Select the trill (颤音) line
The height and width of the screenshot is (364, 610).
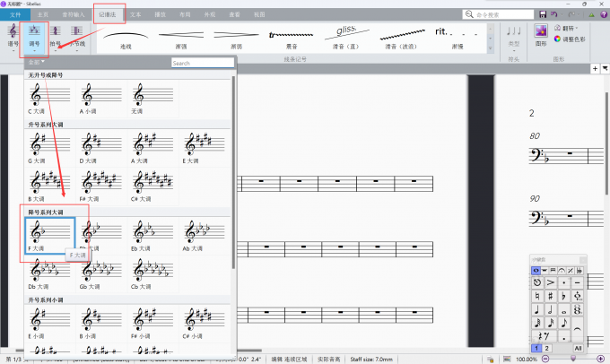292,39
